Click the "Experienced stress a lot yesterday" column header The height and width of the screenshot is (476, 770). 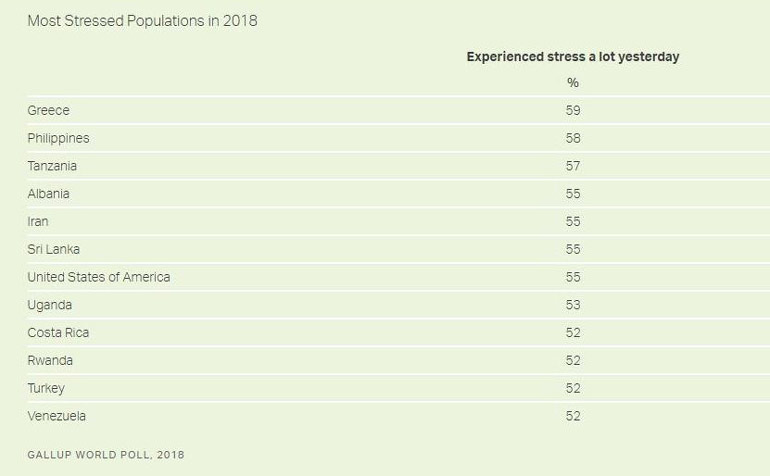572,57
